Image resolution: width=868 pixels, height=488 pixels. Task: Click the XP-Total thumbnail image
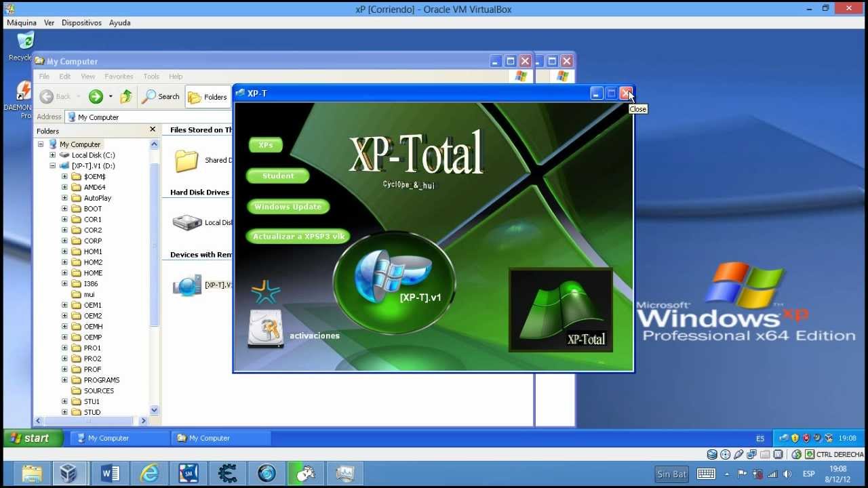pos(561,310)
